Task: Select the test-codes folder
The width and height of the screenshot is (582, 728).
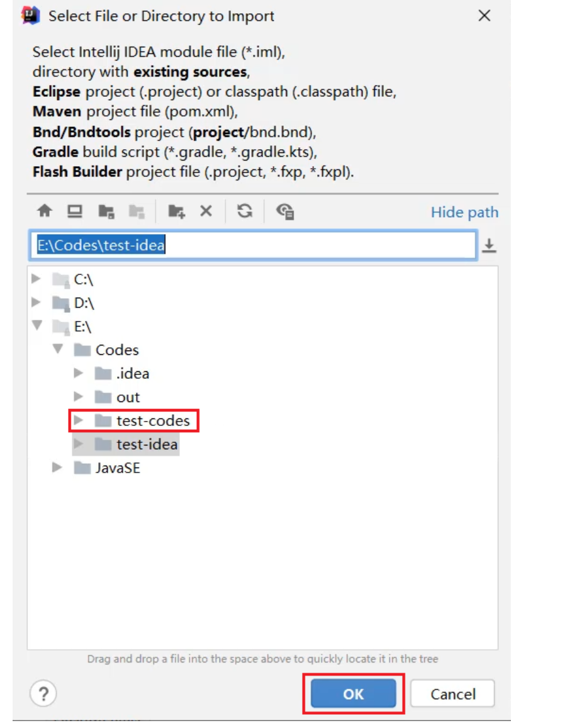Action: click(152, 420)
